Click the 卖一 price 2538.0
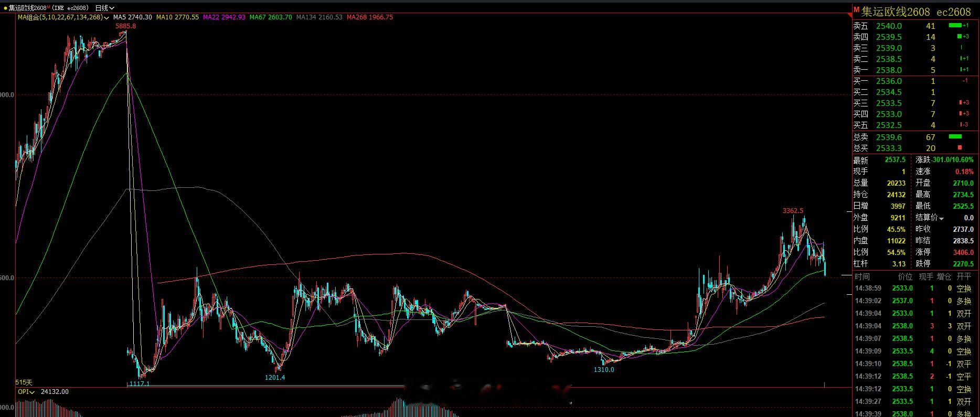 tap(889, 70)
